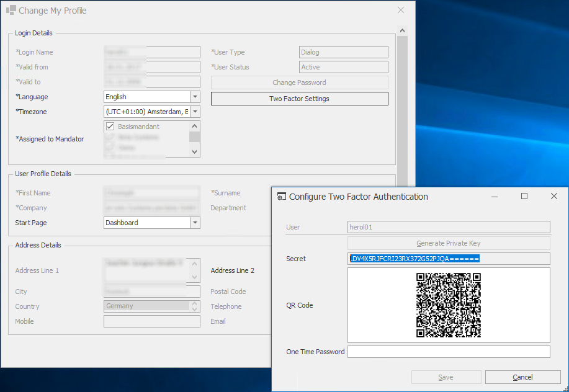Click the Country spinner up arrow
Viewport: 569px width, 392px height.
pyautogui.click(x=194, y=303)
